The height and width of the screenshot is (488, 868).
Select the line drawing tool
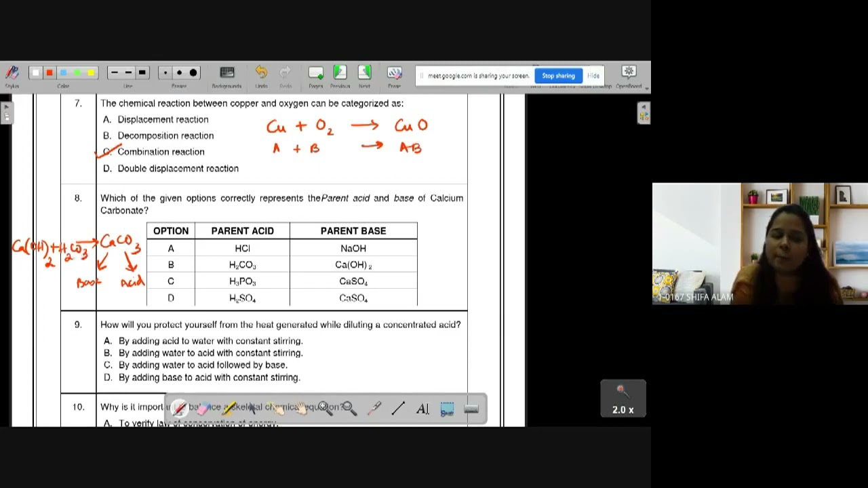point(398,408)
